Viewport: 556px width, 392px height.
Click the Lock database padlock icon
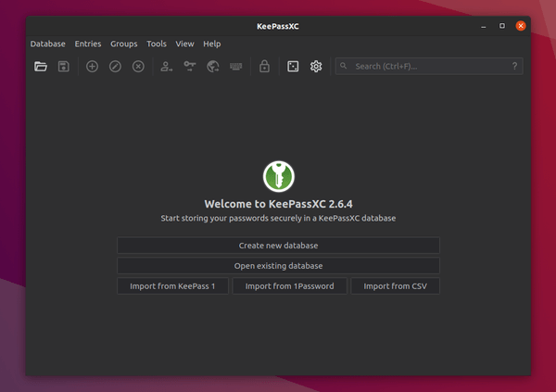click(264, 67)
